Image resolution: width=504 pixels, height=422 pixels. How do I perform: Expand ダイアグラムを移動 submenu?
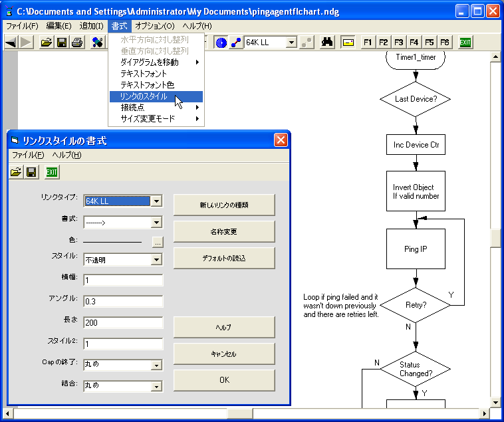tap(156, 62)
